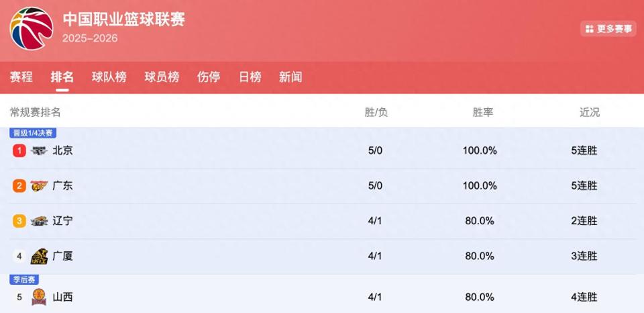Switch to the 球员榜 tab

click(x=162, y=77)
